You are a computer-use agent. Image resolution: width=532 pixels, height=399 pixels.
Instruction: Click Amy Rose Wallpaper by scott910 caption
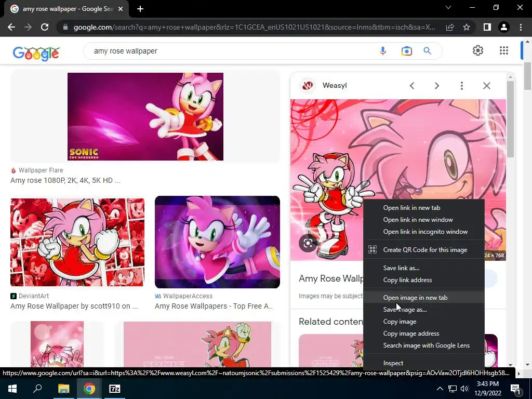(x=74, y=306)
